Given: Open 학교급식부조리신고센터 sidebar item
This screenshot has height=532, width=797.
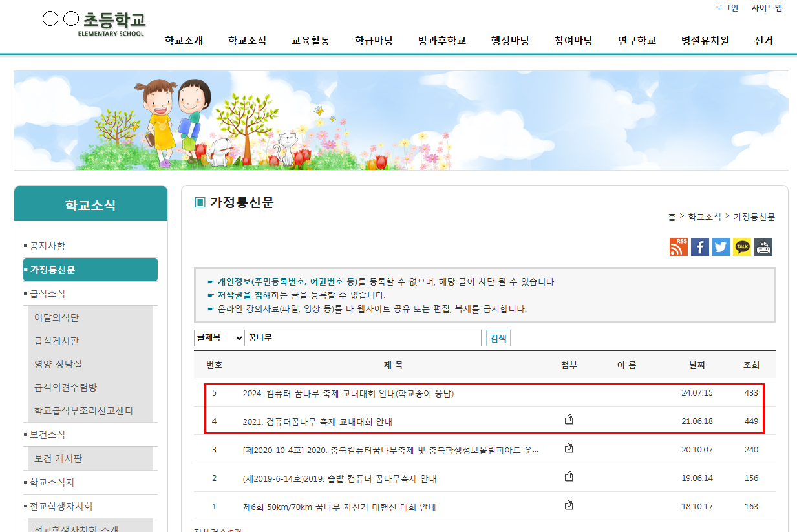Looking at the screenshot, I should click(83, 410).
